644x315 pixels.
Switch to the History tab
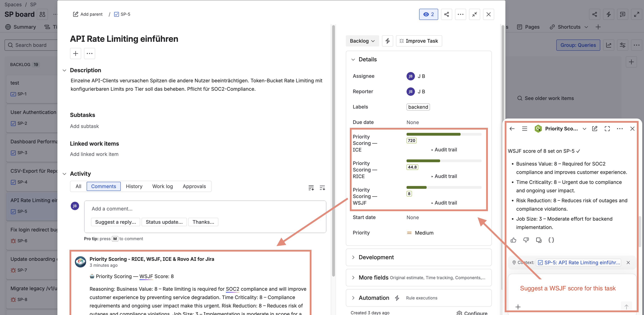pyautogui.click(x=134, y=186)
